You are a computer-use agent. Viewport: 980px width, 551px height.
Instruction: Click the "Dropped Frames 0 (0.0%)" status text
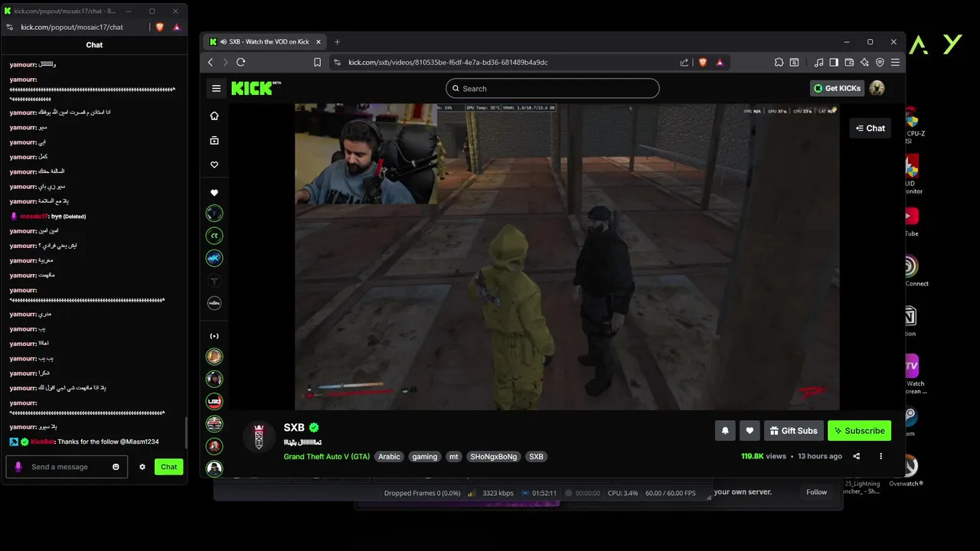[x=422, y=494]
